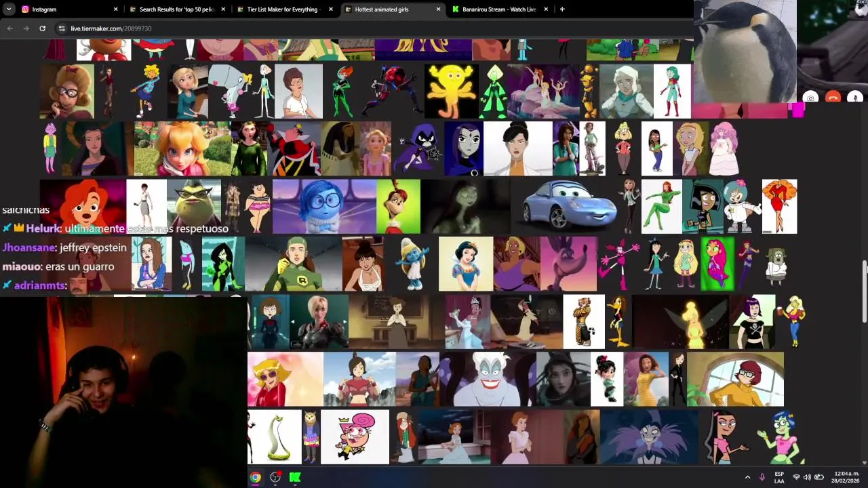Select the Tinker Bell image

click(681, 321)
